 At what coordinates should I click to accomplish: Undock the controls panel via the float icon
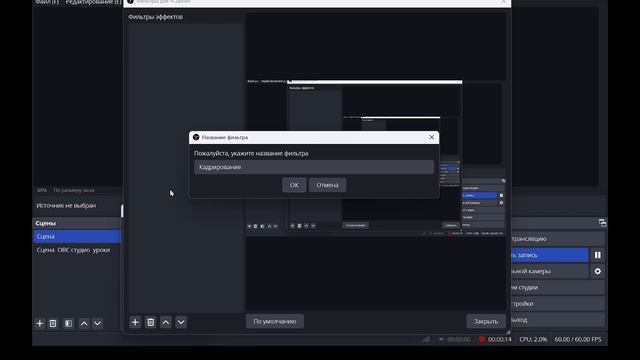602,222
